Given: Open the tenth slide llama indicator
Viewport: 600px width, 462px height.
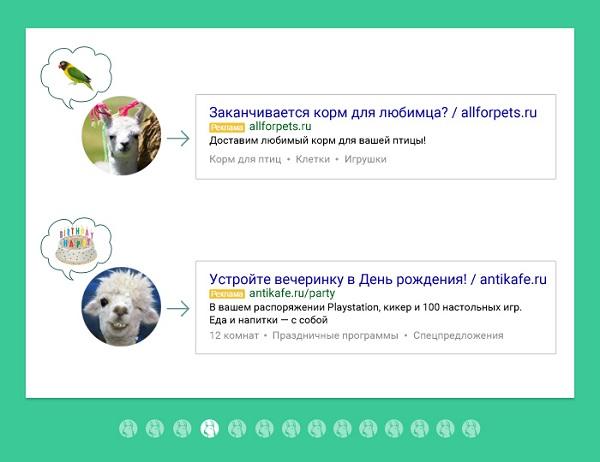Looking at the screenshot, I should tap(368, 428).
